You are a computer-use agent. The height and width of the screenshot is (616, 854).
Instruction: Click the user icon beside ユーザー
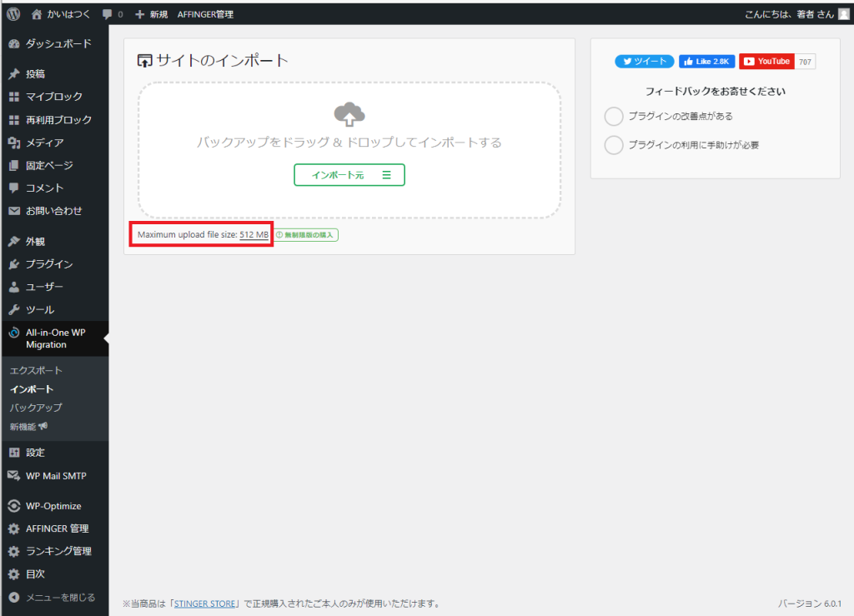click(14, 287)
